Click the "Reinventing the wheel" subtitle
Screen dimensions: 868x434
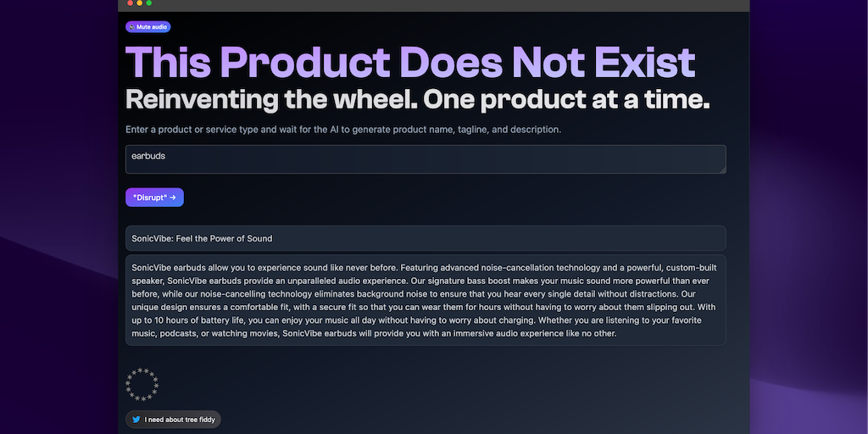tap(417, 99)
